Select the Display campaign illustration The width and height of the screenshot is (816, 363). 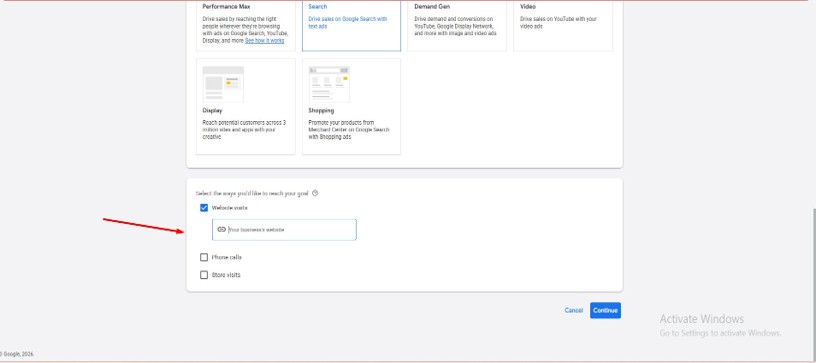pyautogui.click(x=223, y=83)
